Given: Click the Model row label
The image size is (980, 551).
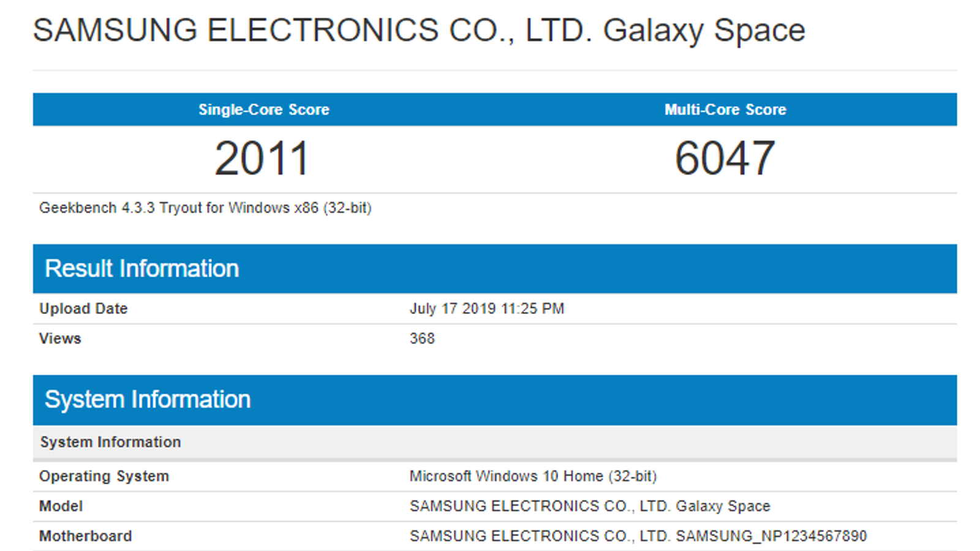Looking at the screenshot, I should [x=61, y=506].
